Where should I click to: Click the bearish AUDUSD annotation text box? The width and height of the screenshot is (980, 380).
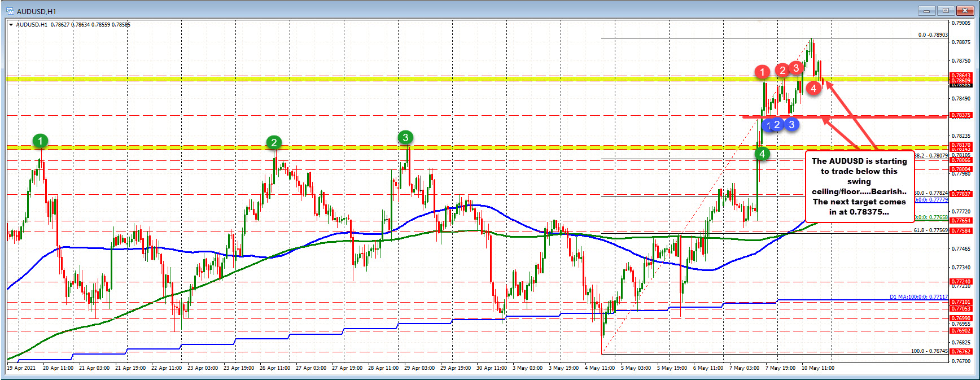coord(859,186)
